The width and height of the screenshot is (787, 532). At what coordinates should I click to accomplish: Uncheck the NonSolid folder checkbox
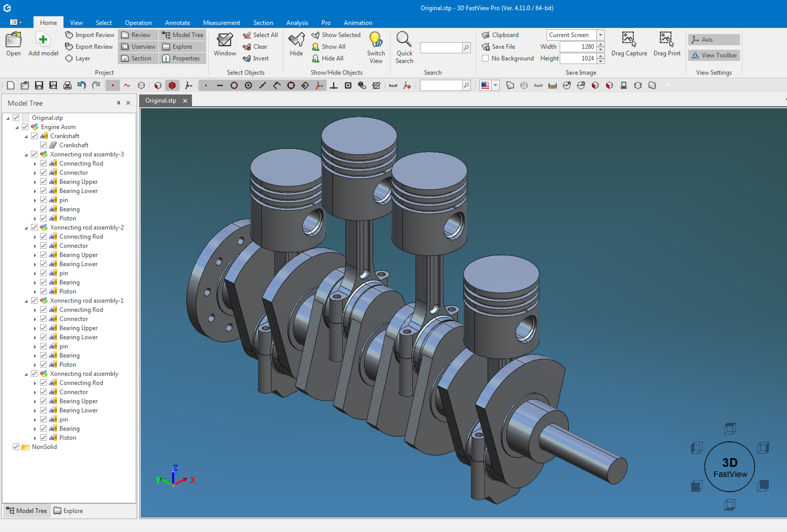(x=16, y=447)
